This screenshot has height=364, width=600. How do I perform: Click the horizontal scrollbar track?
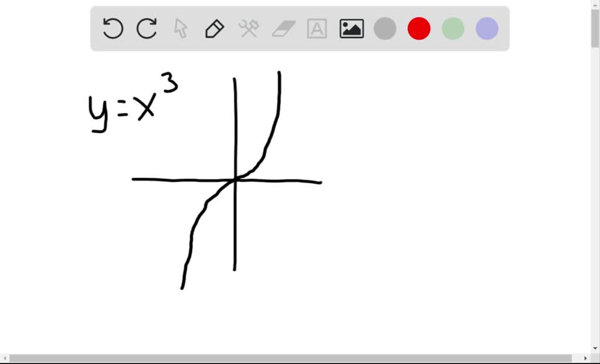click(x=293, y=358)
